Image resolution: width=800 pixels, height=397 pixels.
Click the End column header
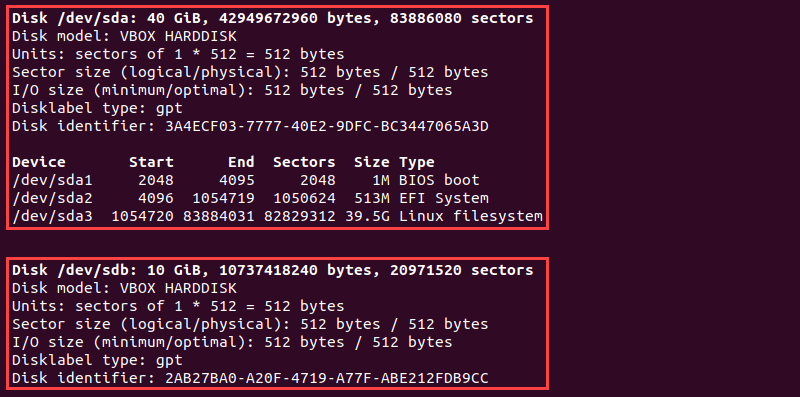point(241,162)
